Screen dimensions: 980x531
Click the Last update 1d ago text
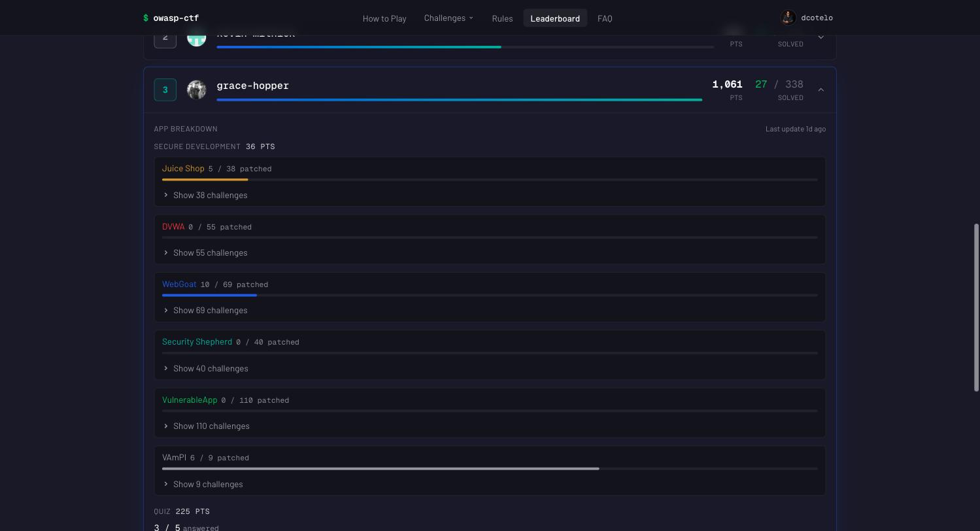click(x=796, y=129)
